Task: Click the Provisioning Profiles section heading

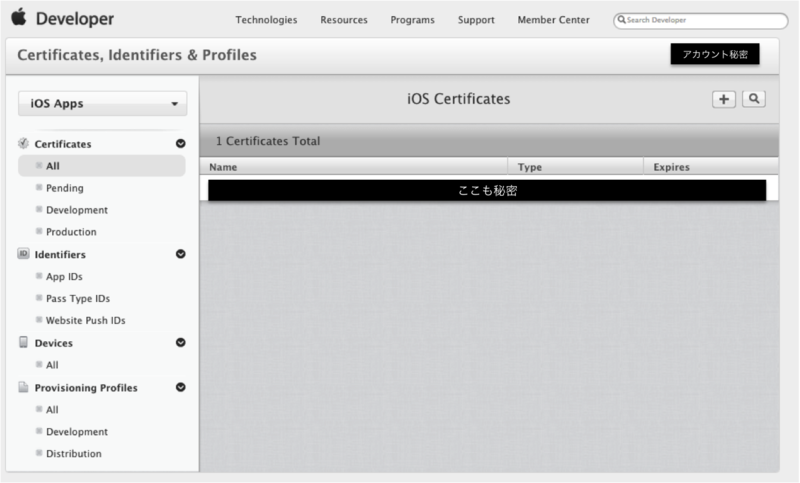Action: click(x=86, y=388)
